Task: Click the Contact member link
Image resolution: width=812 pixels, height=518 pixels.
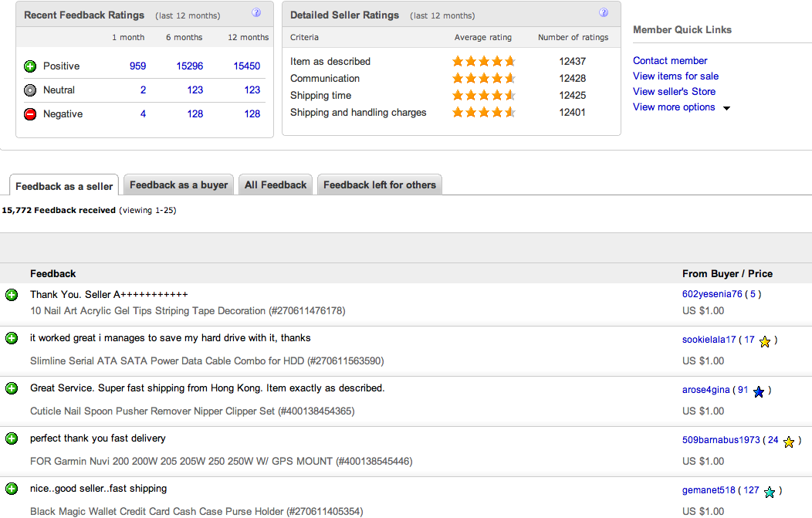Action: pyautogui.click(x=670, y=61)
